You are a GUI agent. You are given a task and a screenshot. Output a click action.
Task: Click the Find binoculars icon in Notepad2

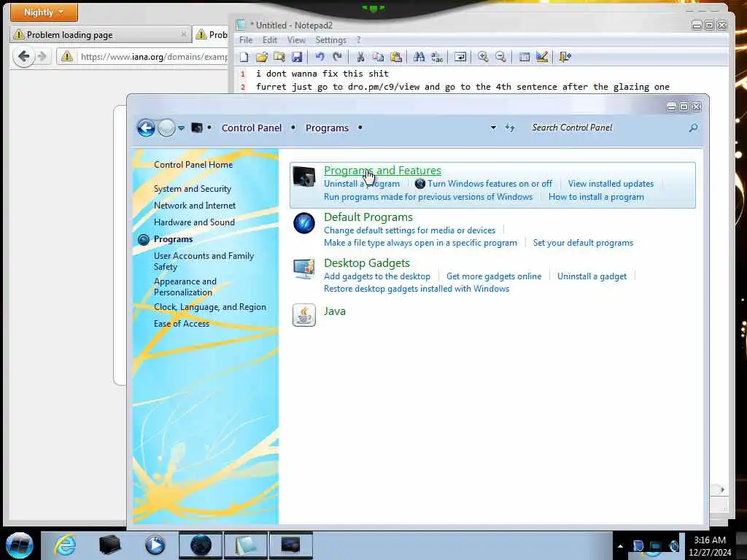coord(419,57)
